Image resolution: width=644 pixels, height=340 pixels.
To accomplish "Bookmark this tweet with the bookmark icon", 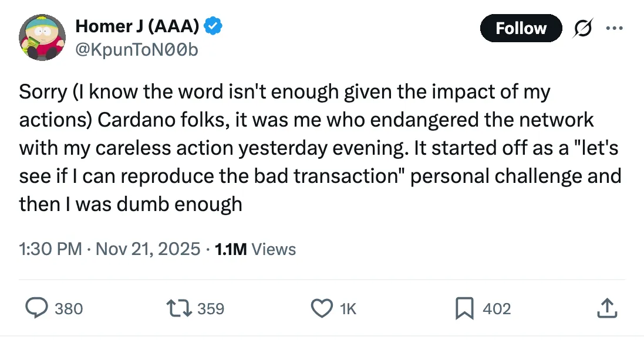I will tap(464, 308).
